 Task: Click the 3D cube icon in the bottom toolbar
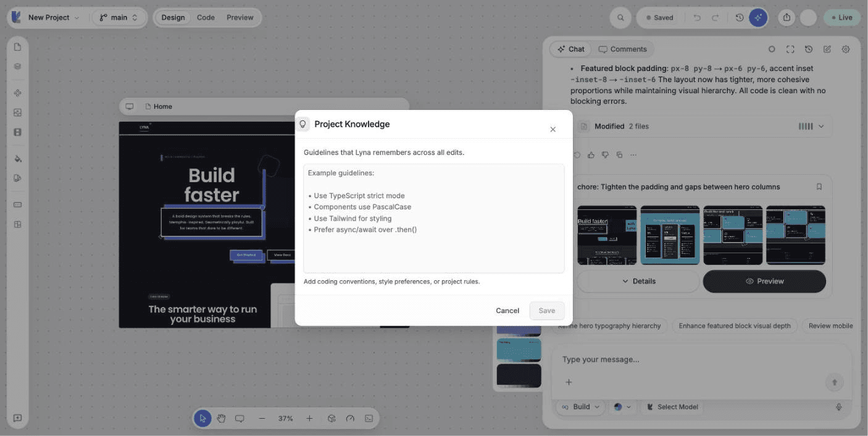pos(332,418)
